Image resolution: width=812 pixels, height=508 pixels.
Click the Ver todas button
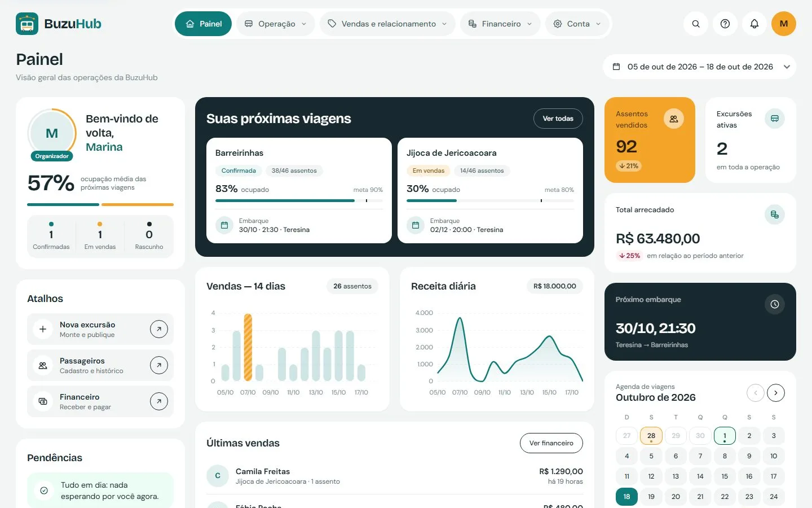tap(558, 119)
